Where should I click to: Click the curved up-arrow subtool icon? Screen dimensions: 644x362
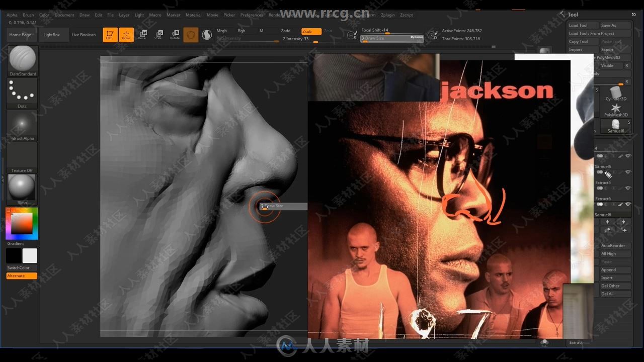[x=607, y=230]
